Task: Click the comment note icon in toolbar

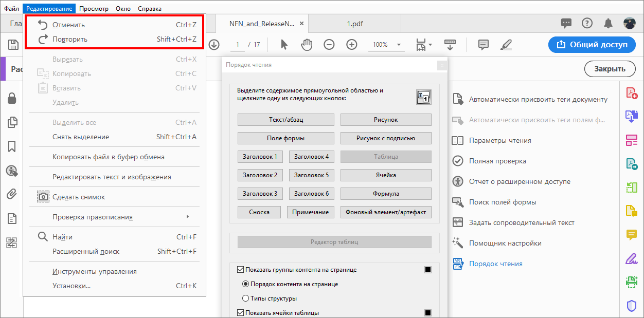Action: 482,45
